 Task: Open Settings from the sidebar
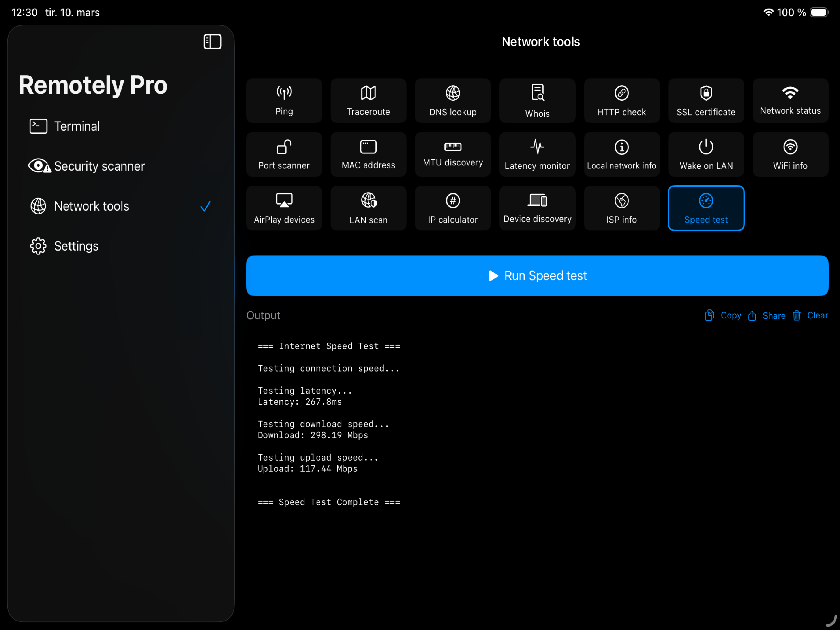(121, 246)
